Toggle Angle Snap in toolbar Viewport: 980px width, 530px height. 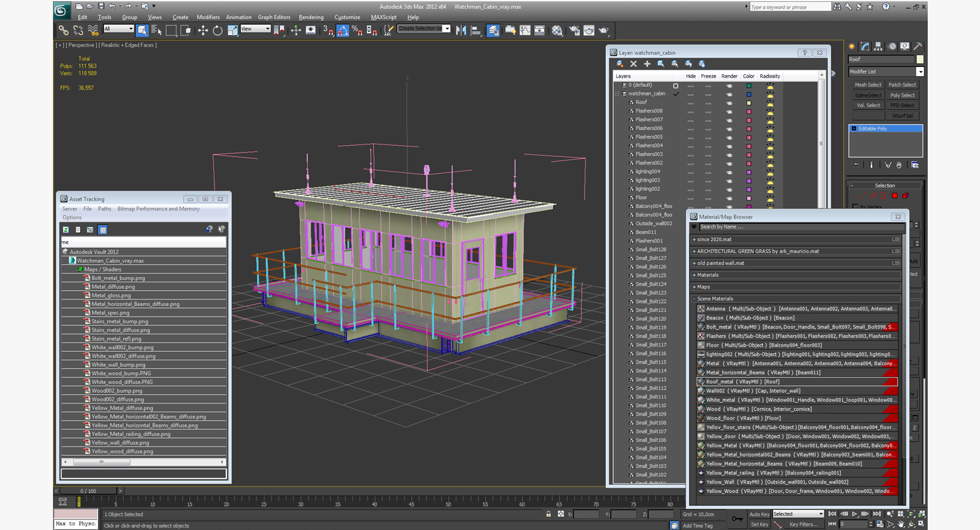point(343,30)
